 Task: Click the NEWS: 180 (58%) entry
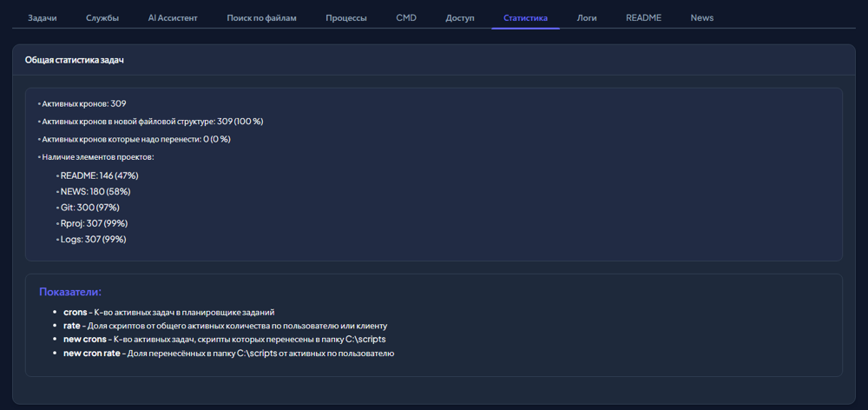click(x=94, y=192)
